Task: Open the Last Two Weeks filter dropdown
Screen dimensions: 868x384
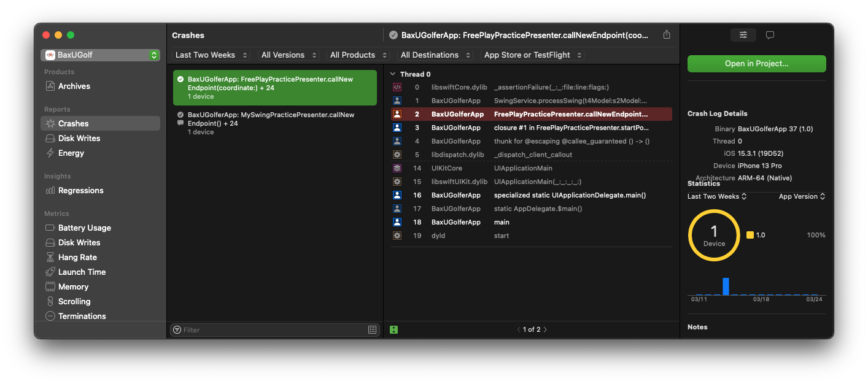Action: tap(211, 55)
